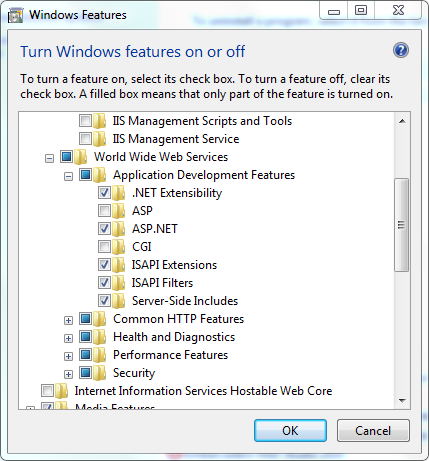429x461 pixels.
Task: Click the Cancel button
Action: click(373, 431)
